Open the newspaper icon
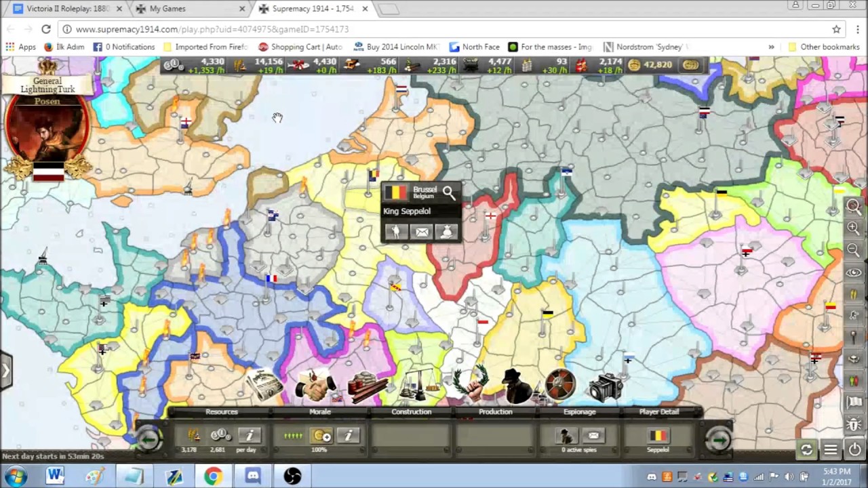Screen dimensions: 868x488 (x=264, y=384)
